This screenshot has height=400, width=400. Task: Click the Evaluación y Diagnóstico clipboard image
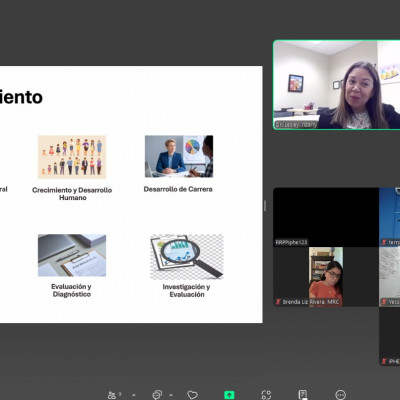point(72,255)
